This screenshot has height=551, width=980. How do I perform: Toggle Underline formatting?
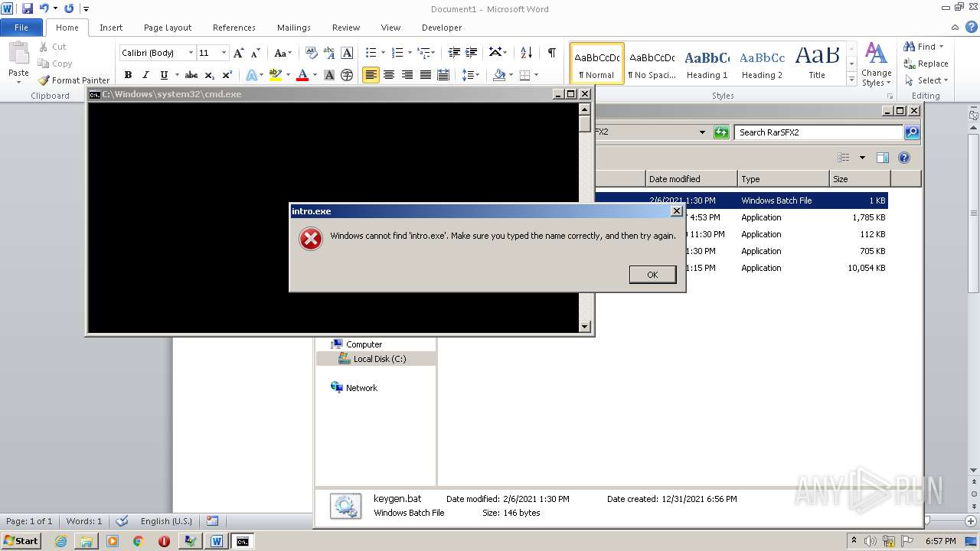pos(163,75)
